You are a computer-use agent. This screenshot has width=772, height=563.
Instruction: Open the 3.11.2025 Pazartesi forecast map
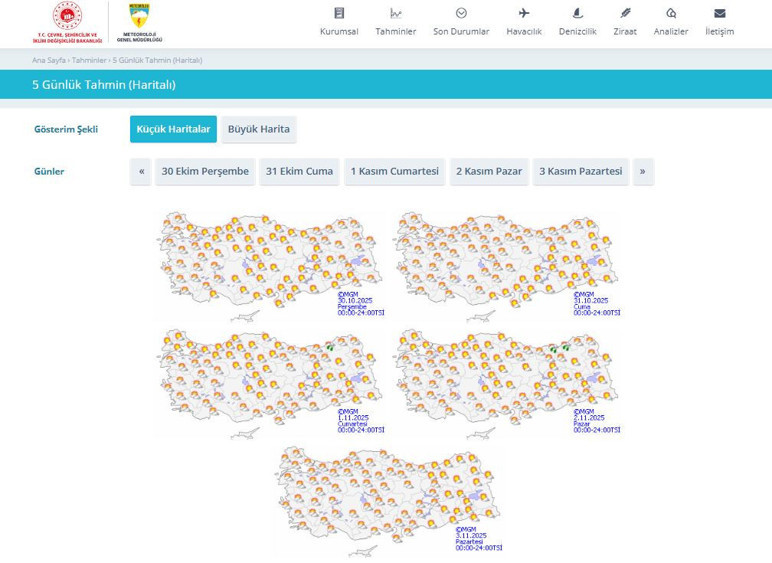(387, 498)
